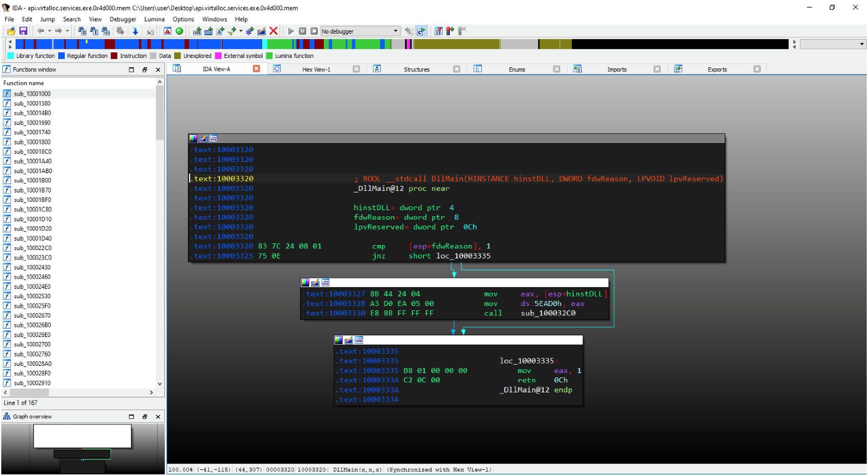
Task: Click the Imports tab
Action: click(x=616, y=69)
